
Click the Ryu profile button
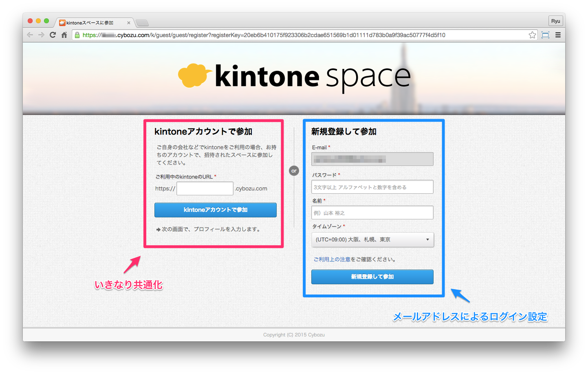pos(555,21)
